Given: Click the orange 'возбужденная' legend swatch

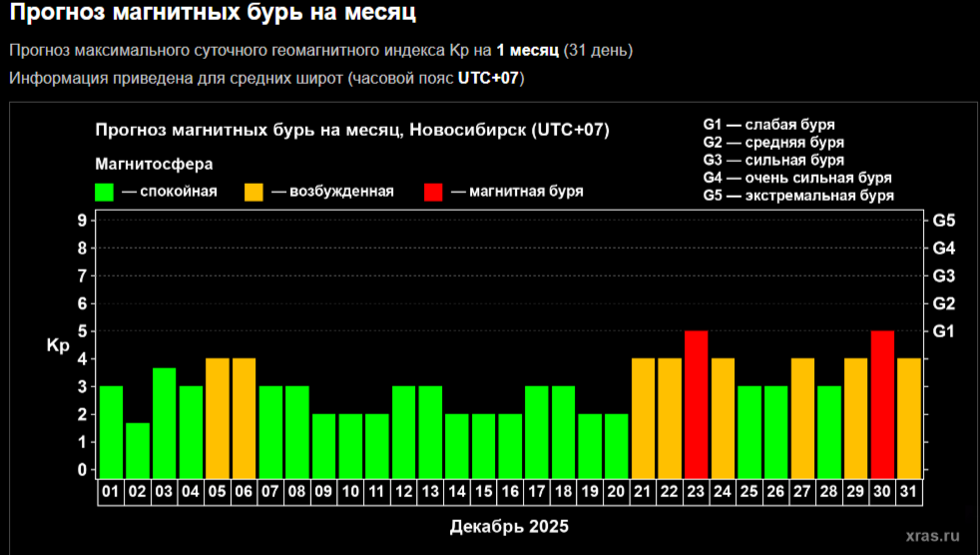Looking at the screenshot, I should click(254, 192).
